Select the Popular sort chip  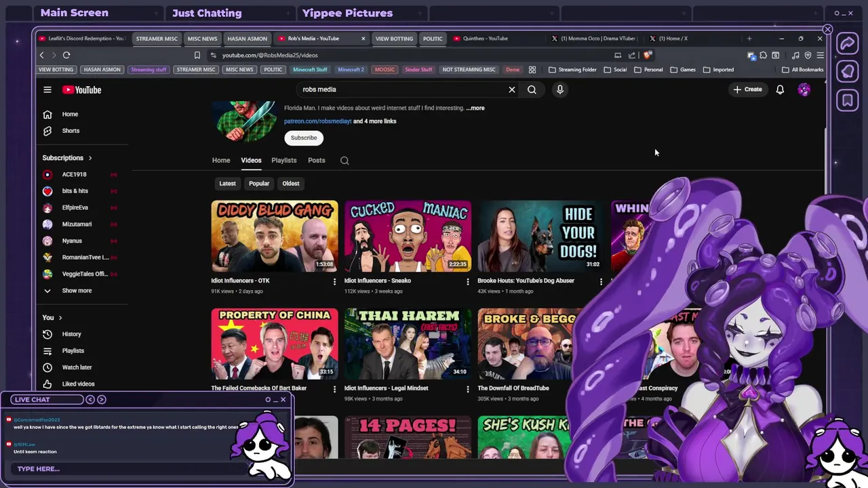[x=259, y=184]
